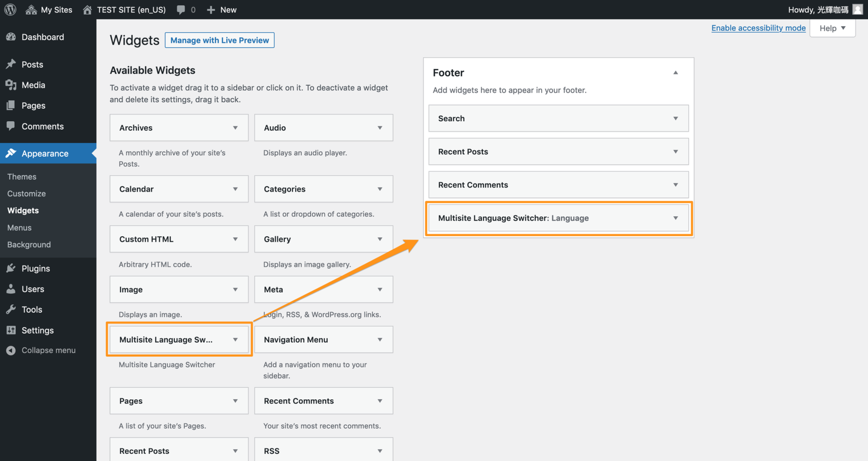868x461 pixels.
Task: Click the user avatar in top bar
Action: click(857, 10)
